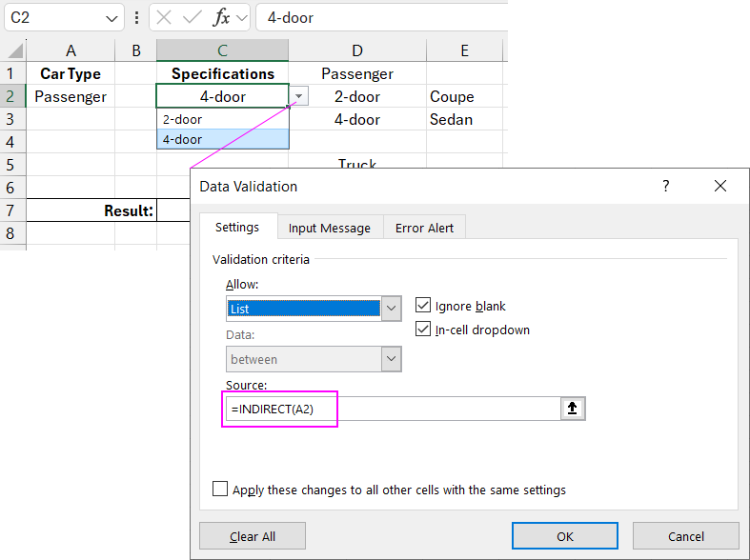The image size is (750, 560).
Task: Select column E header
Action: click(x=464, y=50)
